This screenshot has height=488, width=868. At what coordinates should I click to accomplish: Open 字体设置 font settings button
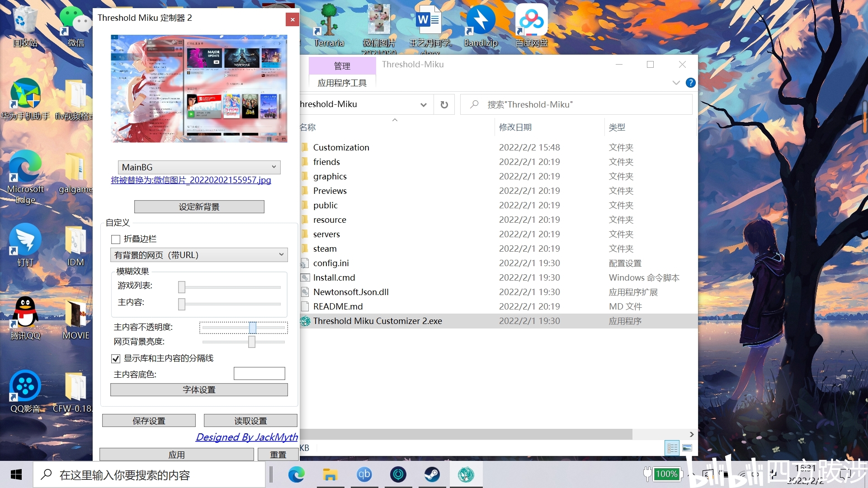(x=199, y=389)
